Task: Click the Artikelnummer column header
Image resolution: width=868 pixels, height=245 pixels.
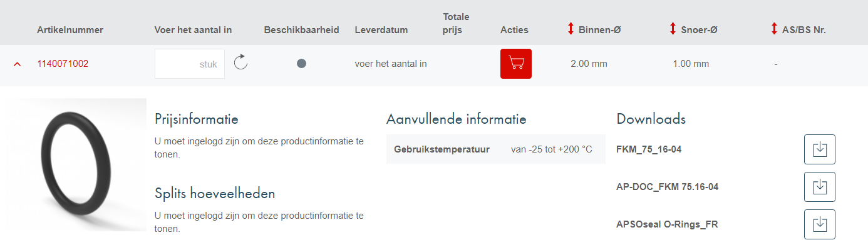Action: [x=70, y=29]
